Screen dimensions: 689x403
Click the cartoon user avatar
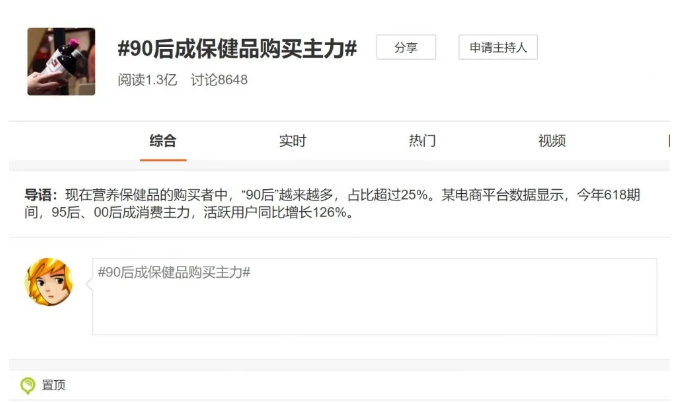tap(49, 282)
